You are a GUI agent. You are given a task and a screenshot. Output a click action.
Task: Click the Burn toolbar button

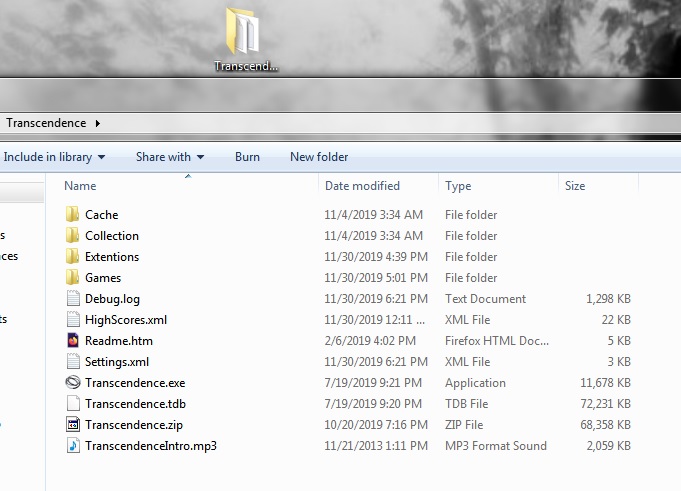247,157
